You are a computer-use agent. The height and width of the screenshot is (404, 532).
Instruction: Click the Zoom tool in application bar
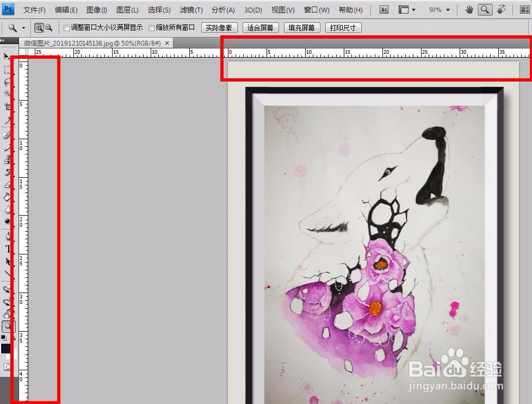coord(485,10)
